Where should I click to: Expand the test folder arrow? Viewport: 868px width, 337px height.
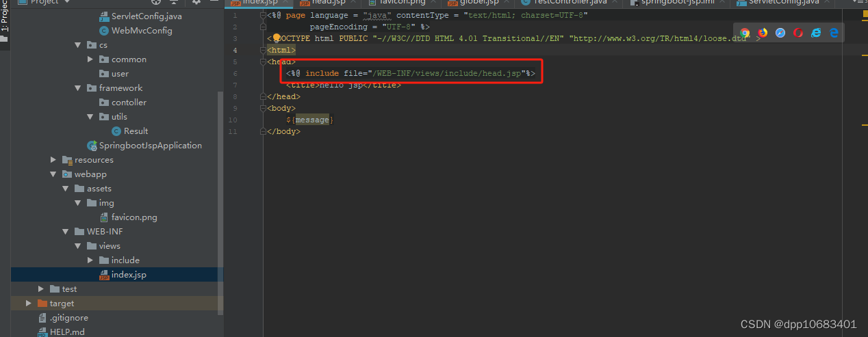point(41,288)
